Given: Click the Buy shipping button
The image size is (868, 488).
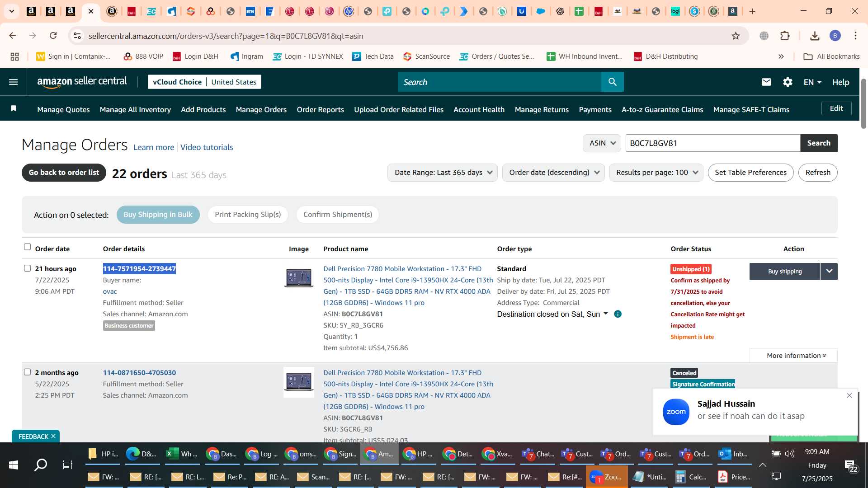Looking at the screenshot, I should (x=785, y=272).
